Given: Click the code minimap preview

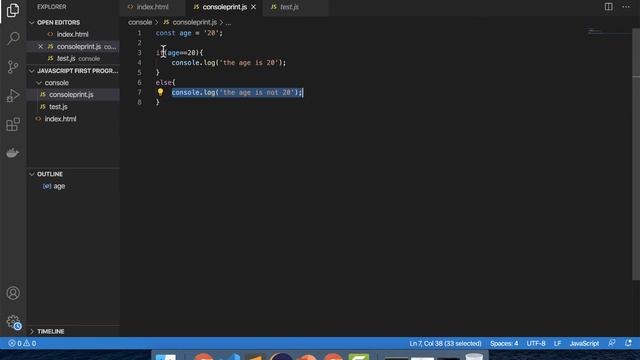Looking at the screenshot, I should (x=610, y=32).
